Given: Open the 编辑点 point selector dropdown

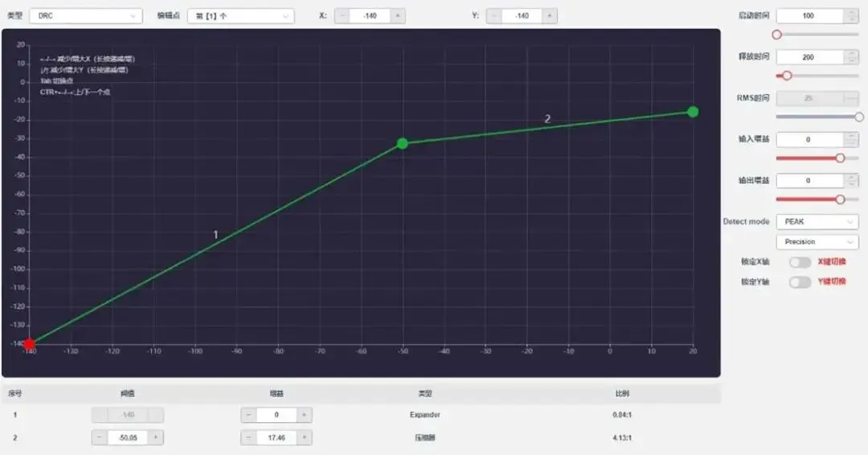Looking at the screenshot, I should (241, 16).
